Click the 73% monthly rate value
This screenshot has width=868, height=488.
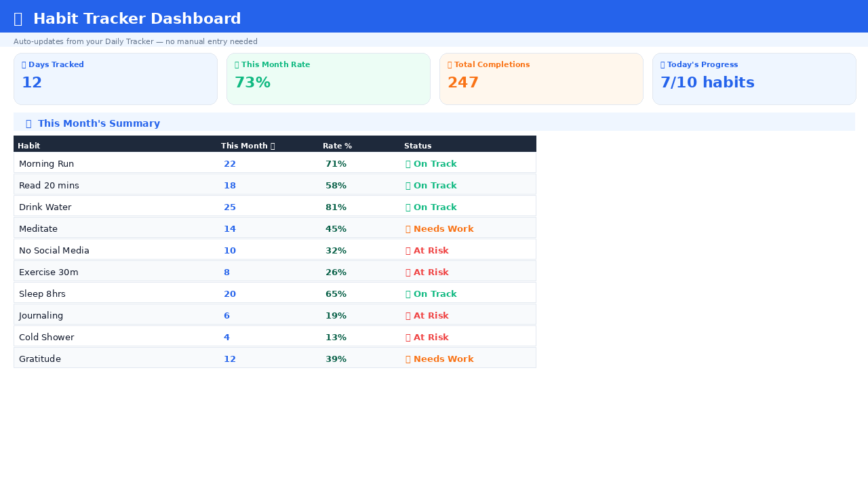252,83
